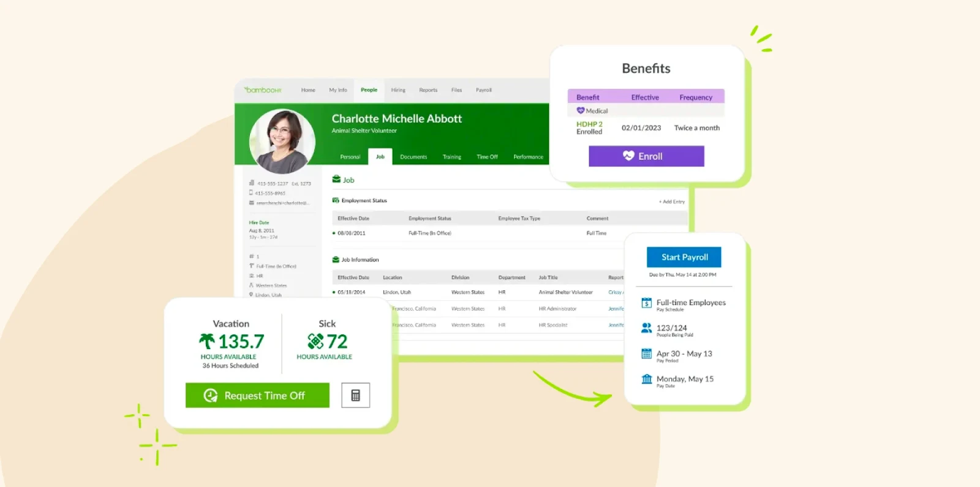This screenshot has height=487, width=980.
Task: Click the 05/18/2014 effective date cell
Action: 352,292
